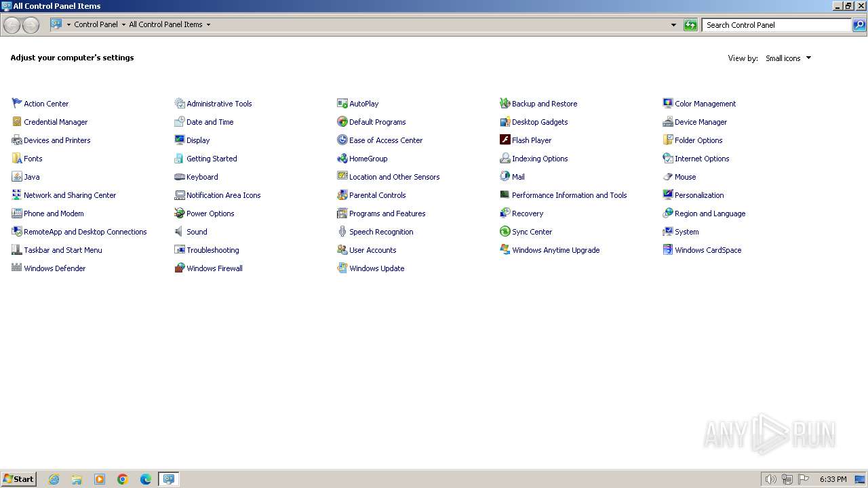
Task: Open the root location arrow before Control Panel
Action: point(68,24)
